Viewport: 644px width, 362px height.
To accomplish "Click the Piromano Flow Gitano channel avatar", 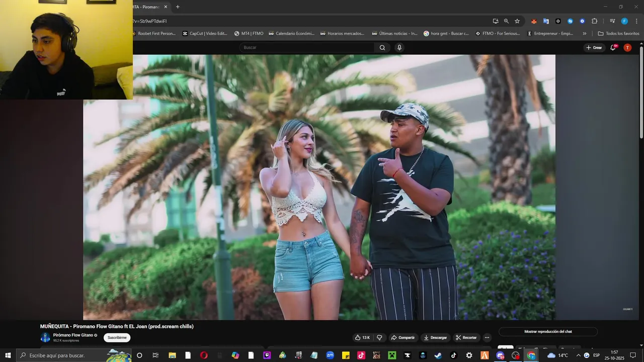I will (x=45, y=337).
